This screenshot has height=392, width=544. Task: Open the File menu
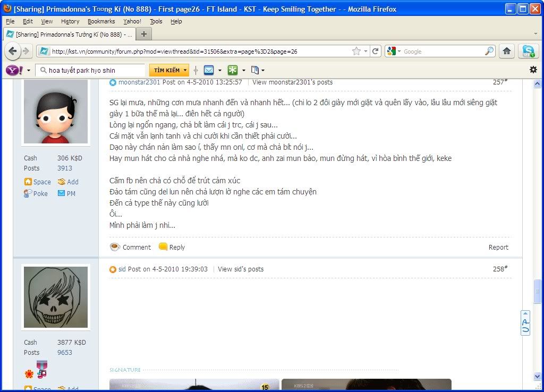(x=11, y=21)
